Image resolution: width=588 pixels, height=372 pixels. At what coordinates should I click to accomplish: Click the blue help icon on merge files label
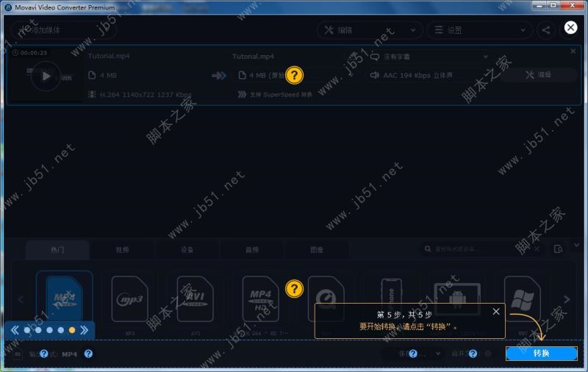pos(473,354)
